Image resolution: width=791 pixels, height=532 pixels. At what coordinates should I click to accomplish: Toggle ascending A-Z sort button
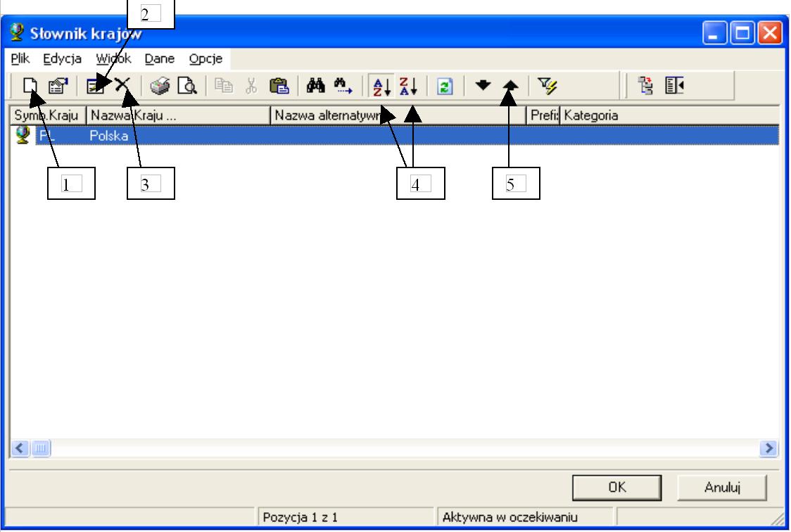[381, 87]
